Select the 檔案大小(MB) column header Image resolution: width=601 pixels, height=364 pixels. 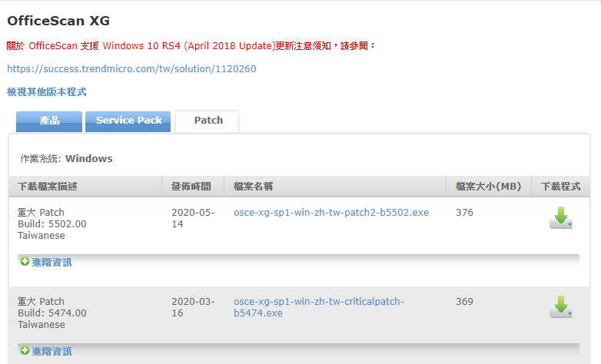pos(488,187)
